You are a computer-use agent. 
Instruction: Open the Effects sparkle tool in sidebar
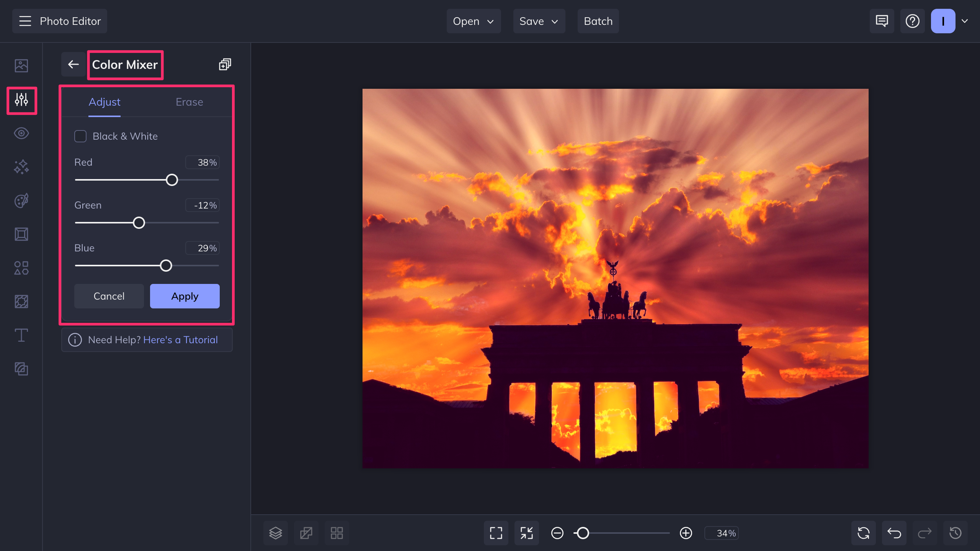pyautogui.click(x=21, y=167)
